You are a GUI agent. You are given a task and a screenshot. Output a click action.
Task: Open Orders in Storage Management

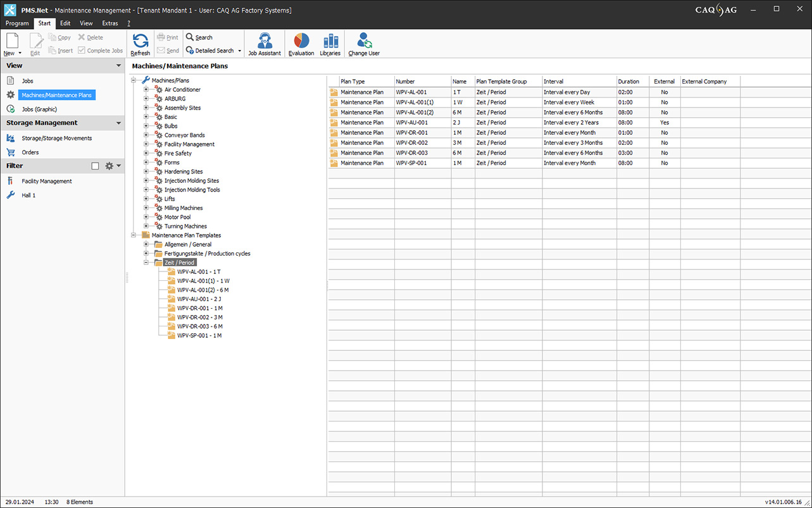[30, 152]
